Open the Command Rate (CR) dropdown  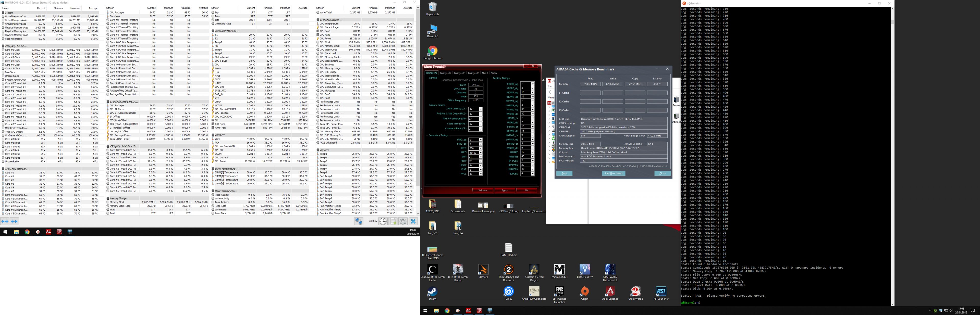click(481, 129)
